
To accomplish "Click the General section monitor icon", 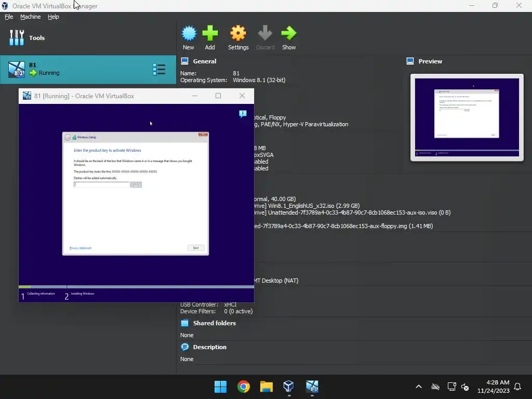I will (184, 61).
